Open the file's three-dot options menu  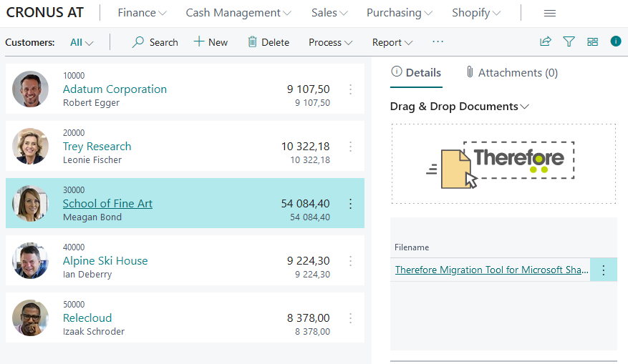pyautogui.click(x=603, y=270)
